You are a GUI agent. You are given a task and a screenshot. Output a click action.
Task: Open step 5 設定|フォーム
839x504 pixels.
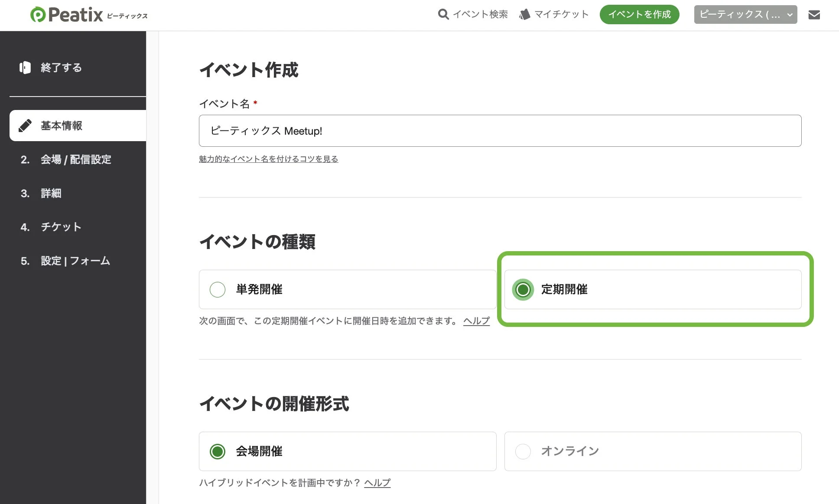click(x=75, y=261)
